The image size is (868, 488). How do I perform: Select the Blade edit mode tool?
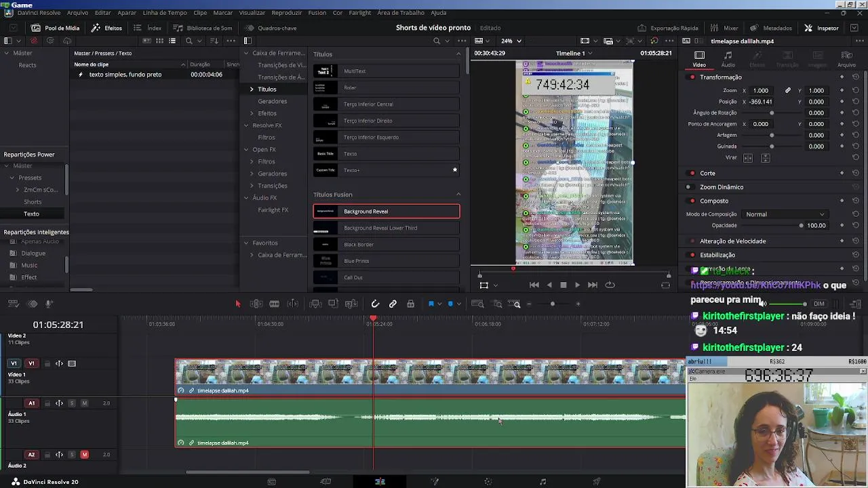[274, 304]
